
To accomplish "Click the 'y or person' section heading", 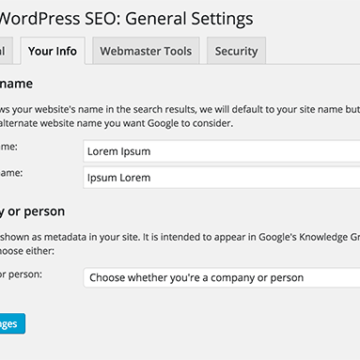I will coord(32,211).
